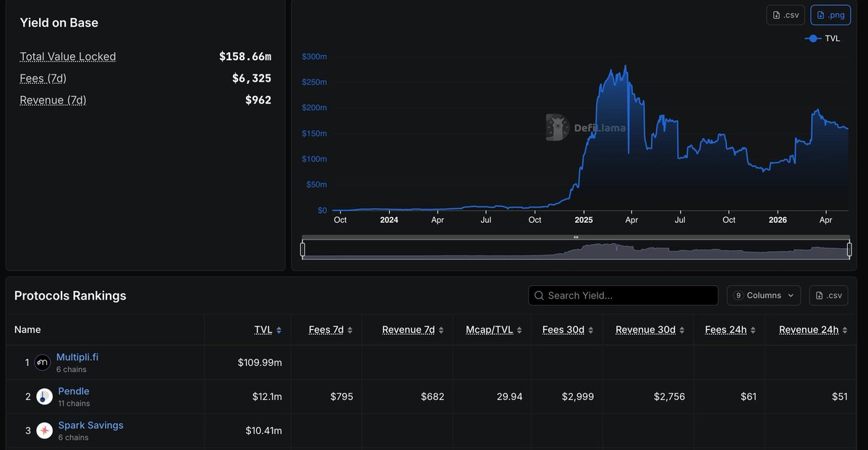The height and width of the screenshot is (450, 868).
Task: Sort table by Fees 24h
Action: pos(731,330)
